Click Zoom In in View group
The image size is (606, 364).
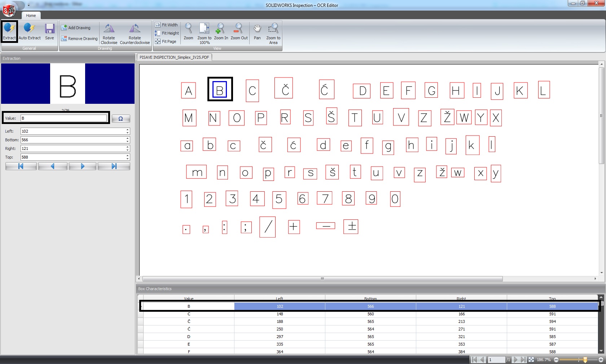(x=221, y=31)
